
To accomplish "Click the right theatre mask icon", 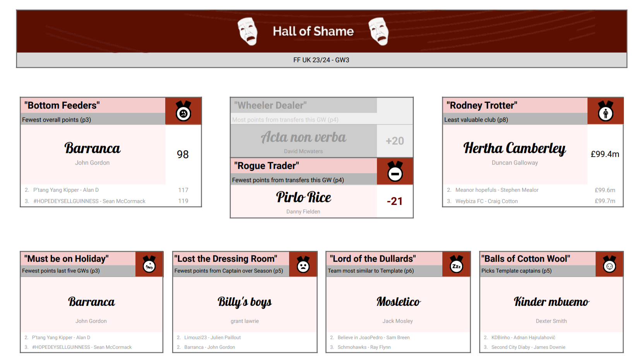I will click(x=379, y=31).
